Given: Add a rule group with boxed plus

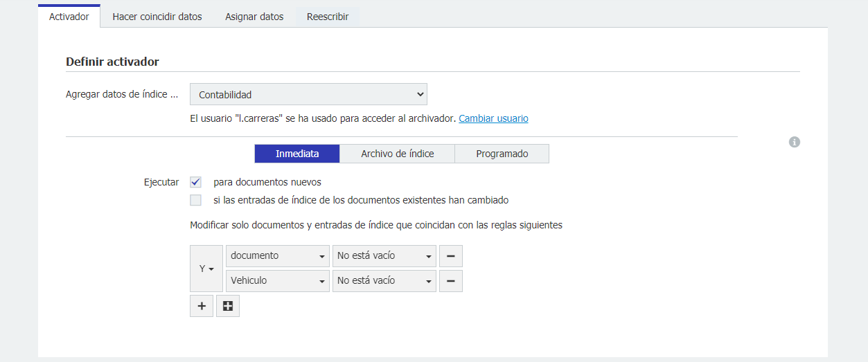Looking at the screenshot, I should click(228, 306).
